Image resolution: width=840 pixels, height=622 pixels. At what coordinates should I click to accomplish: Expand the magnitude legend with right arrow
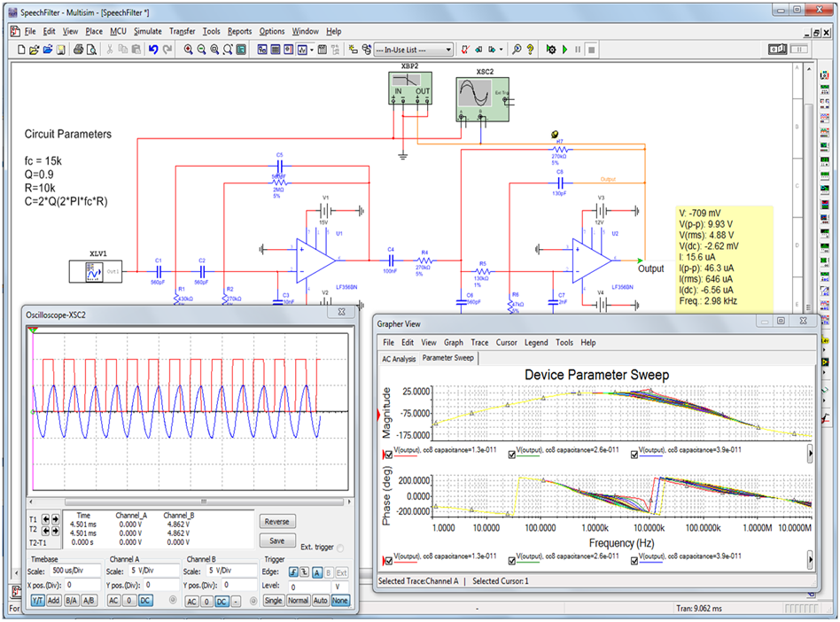pyautogui.click(x=810, y=454)
